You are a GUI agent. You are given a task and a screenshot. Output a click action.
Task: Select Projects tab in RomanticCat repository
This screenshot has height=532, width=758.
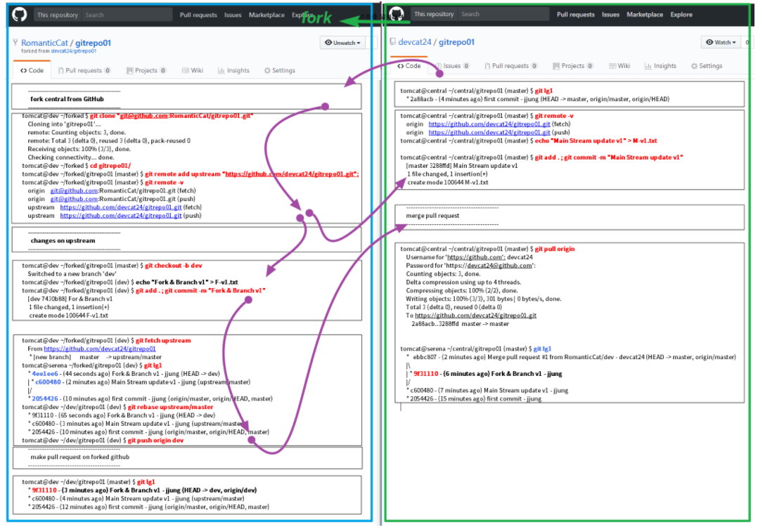(x=146, y=70)
